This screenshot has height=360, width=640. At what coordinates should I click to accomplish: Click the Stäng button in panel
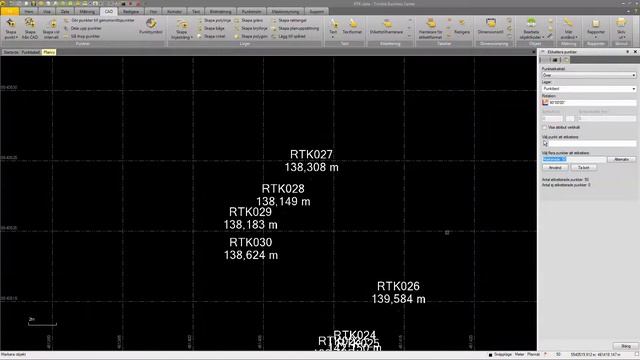(x=625, y=346)
